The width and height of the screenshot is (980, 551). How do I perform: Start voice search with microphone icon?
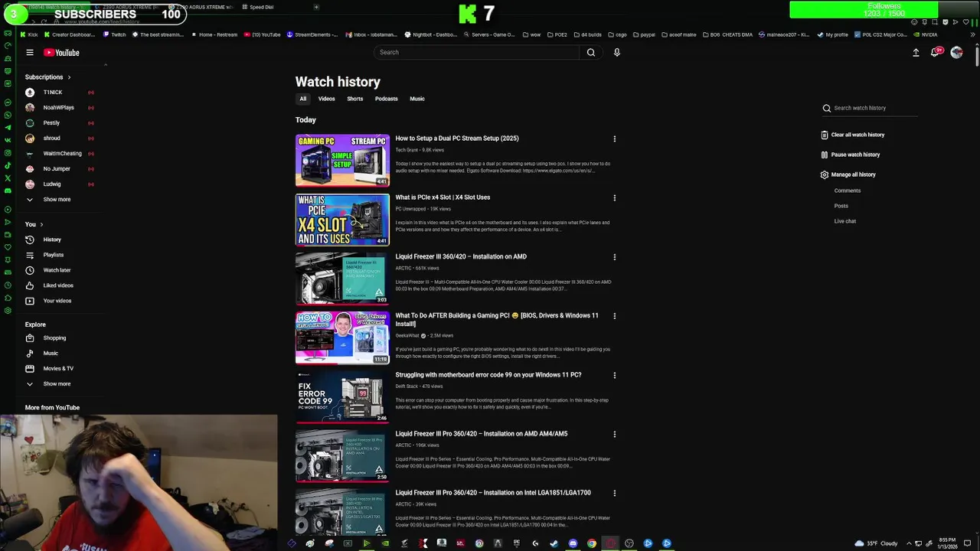[x=616, y=52]
